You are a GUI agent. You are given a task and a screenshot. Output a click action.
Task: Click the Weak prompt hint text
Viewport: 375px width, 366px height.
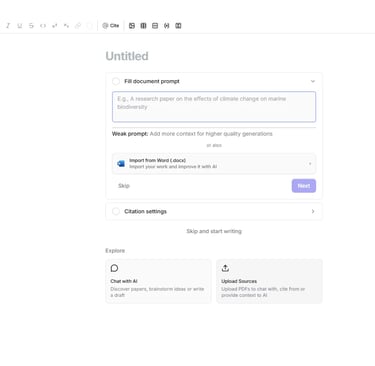click(192, 134)
